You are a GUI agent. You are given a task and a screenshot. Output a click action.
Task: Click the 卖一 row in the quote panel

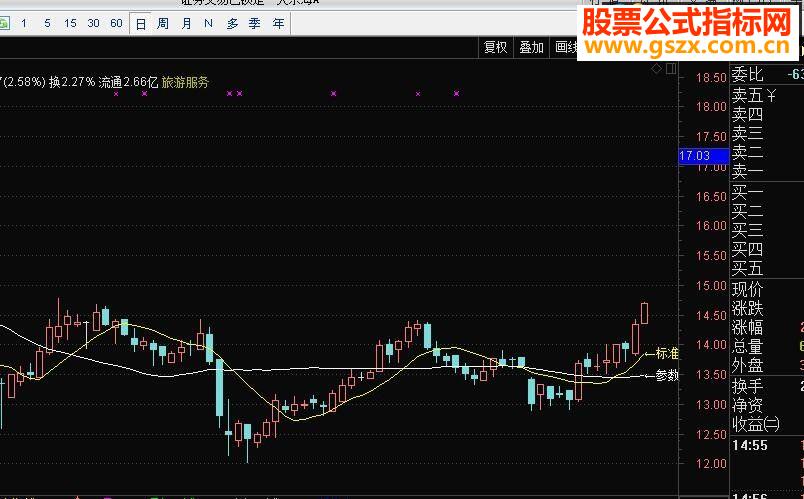pyautogui.click(x=748, y=171)
